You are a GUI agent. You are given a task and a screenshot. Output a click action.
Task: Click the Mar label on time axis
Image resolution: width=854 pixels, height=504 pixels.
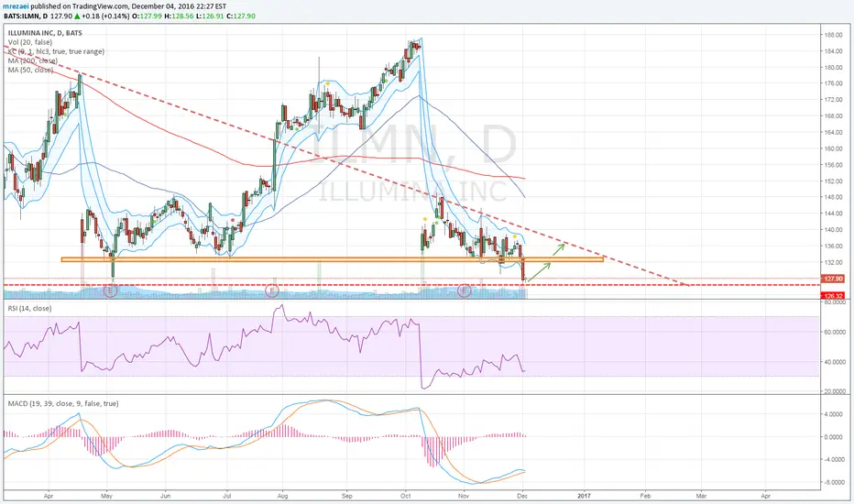coord(701,497)
